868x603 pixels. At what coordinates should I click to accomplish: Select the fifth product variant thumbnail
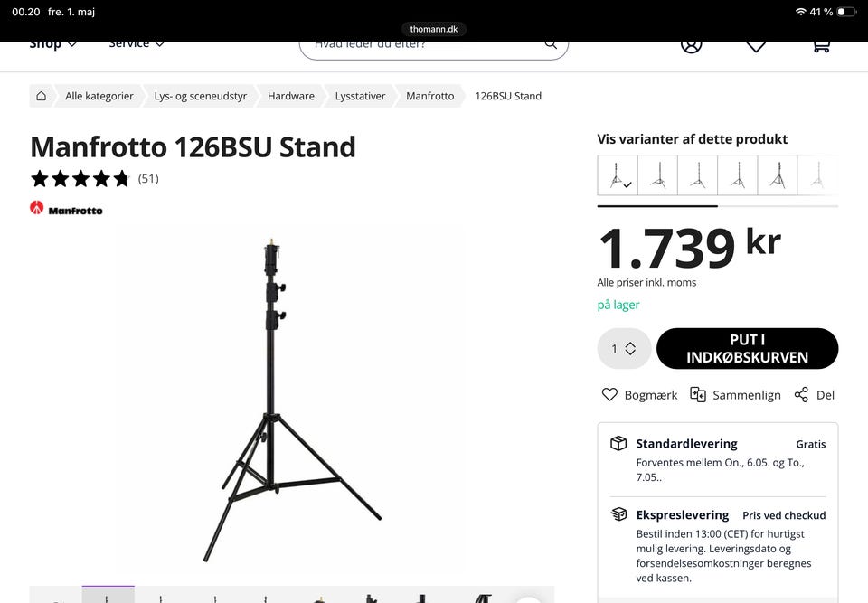[778, 175]
